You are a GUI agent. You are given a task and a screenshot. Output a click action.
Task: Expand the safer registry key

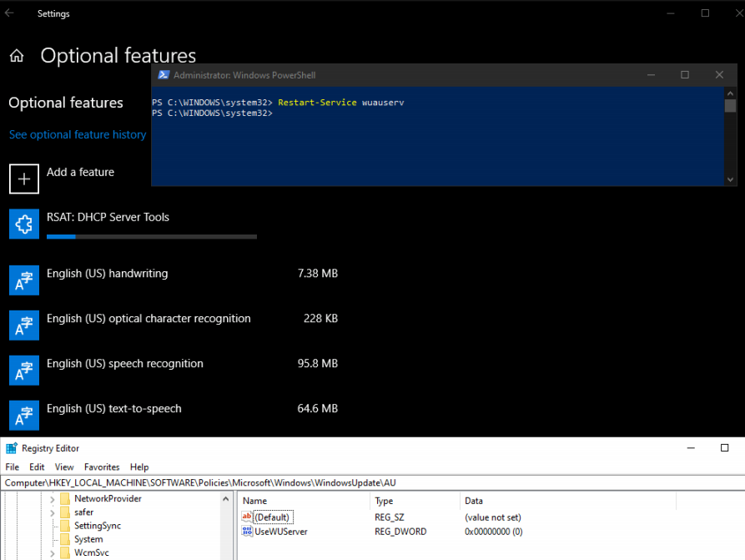pyautogui.click(x=53, y=512)
